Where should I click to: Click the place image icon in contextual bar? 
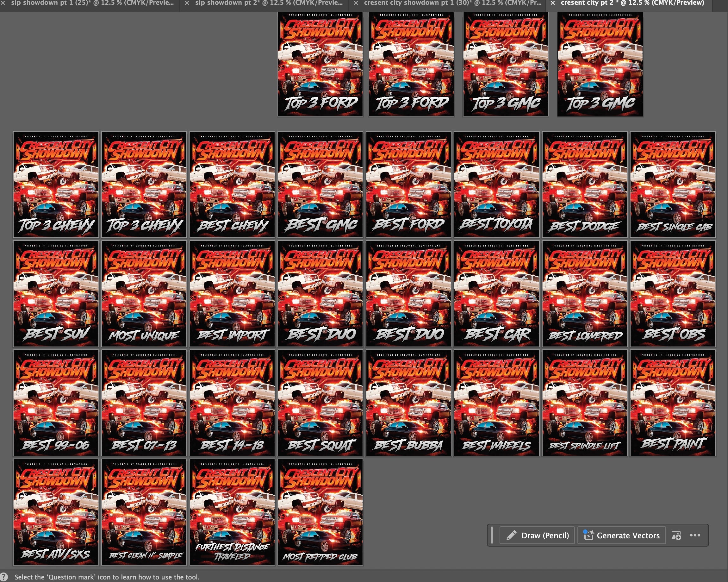676,535
